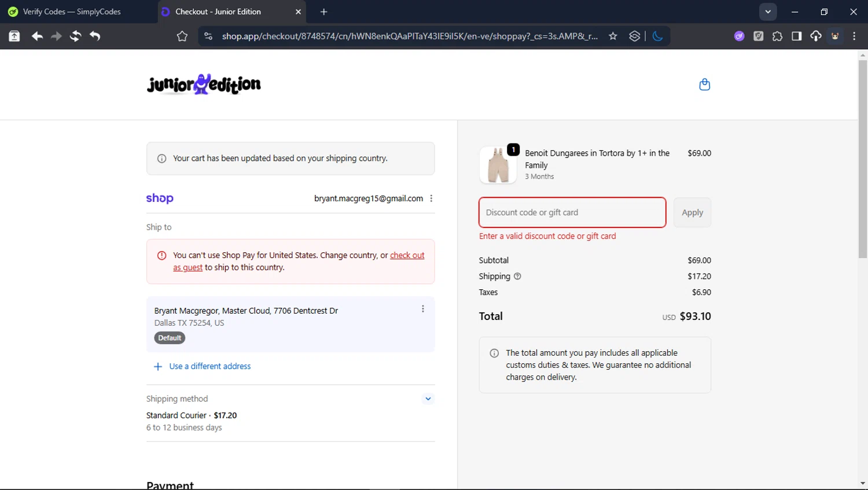Viewport: 868px width, 490px height.
Task: Click the layered shield extension icon
Action: coord(635,36)
